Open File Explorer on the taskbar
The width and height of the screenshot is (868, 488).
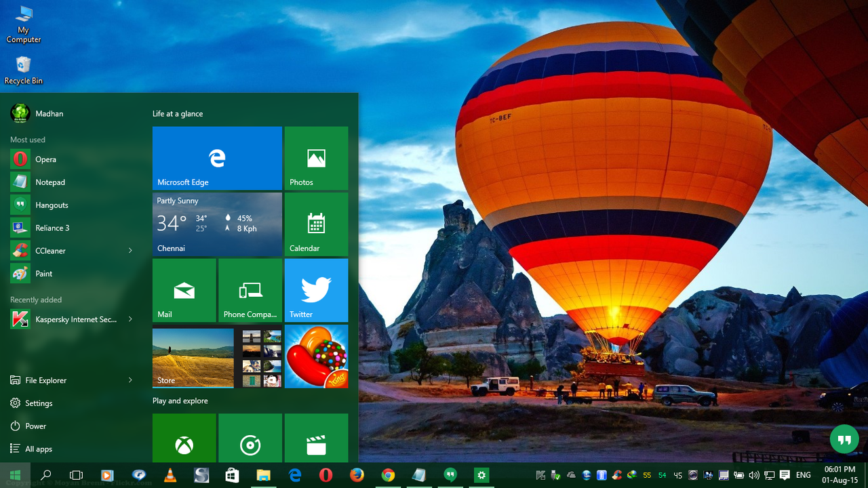[263, 475]
